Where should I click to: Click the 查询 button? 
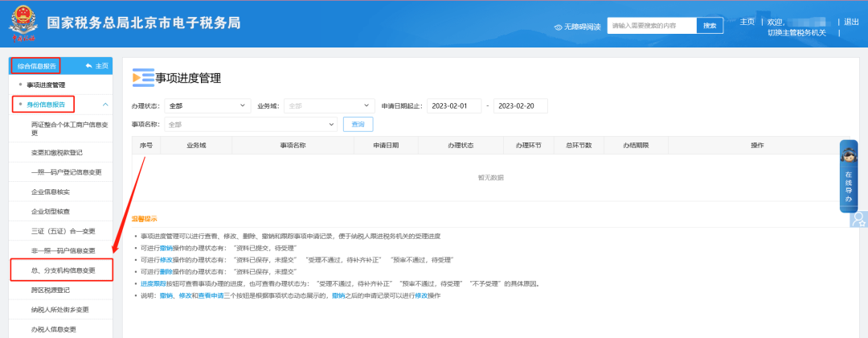pos(358,125)
